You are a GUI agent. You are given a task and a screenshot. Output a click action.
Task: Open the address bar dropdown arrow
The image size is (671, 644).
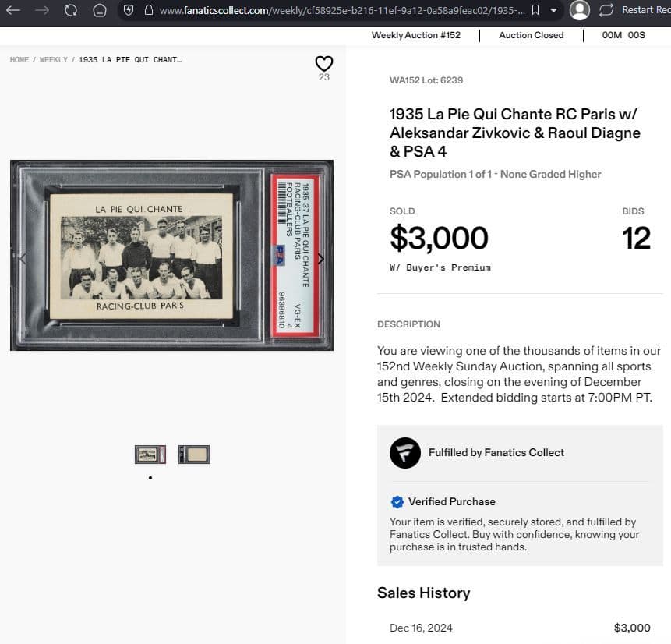(x=553, y=10)
